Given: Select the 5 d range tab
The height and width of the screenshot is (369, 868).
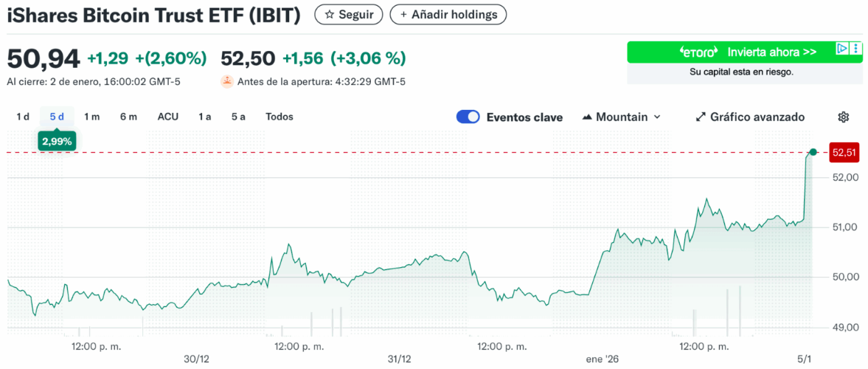Looking at the screenshot, I should [57, 117].
